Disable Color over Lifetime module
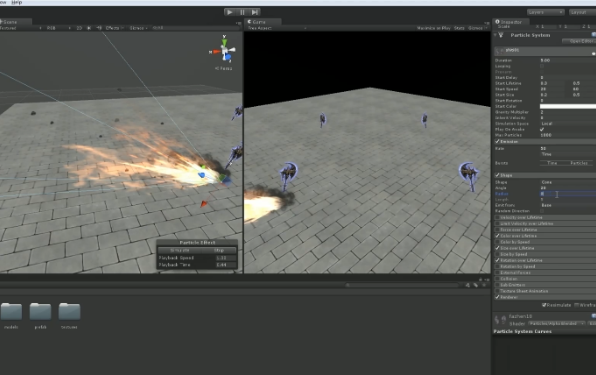Image resolution: width=596 pixels, height=375 pixels. [497, 236]
